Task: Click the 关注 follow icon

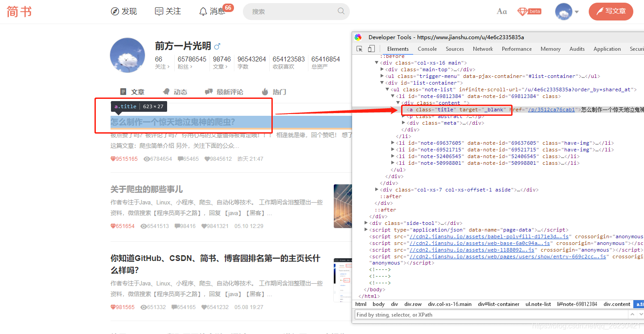Action: point(158,12)
